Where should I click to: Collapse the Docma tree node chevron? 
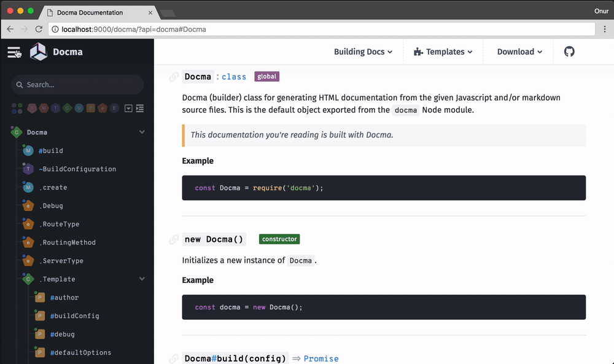[x=142, y=132]
